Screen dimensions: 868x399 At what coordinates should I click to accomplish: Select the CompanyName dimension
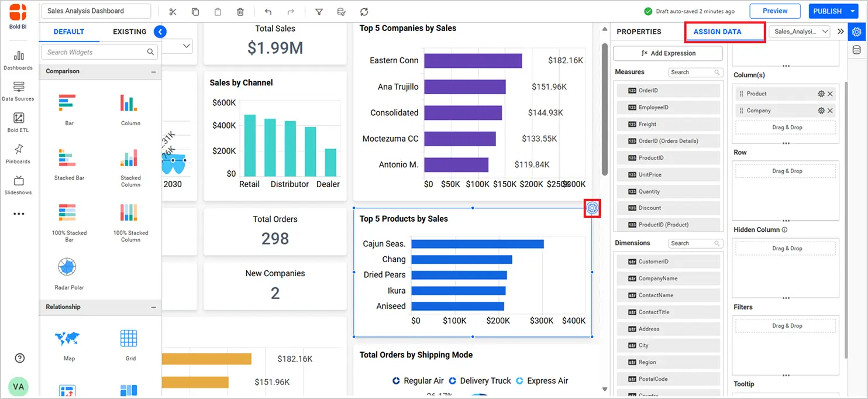point(668,278)
